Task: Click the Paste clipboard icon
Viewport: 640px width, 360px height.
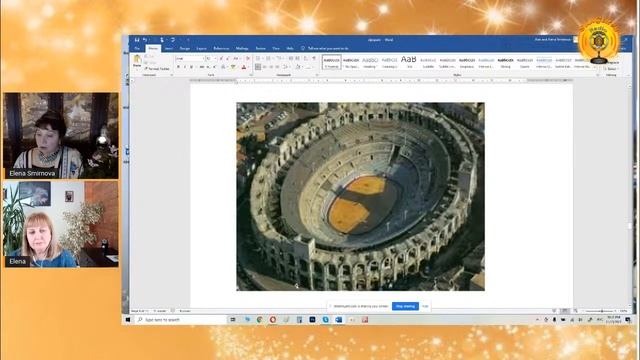Action: [138, 61]
